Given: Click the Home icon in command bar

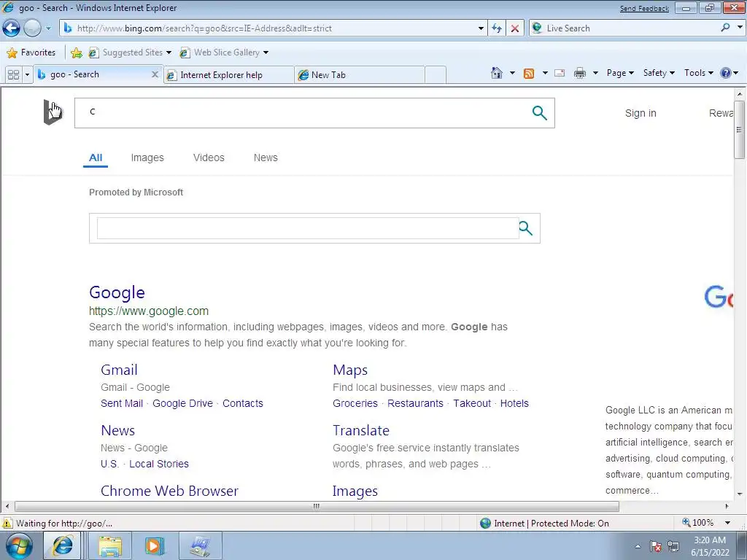Looking at the screenshot, I should (x=496, y=73).
